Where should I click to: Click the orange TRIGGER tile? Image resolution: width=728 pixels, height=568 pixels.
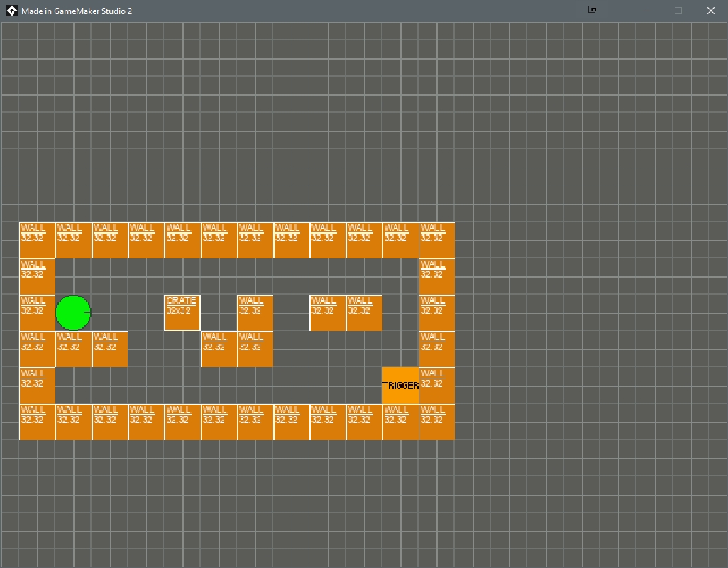tap(401, 384)
